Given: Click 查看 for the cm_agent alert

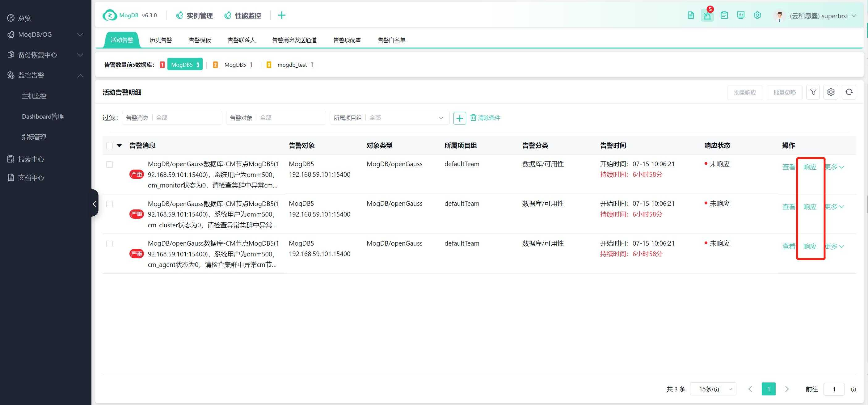Looking at the screenshot, I should pyautogui.click(x=789, y=247).
